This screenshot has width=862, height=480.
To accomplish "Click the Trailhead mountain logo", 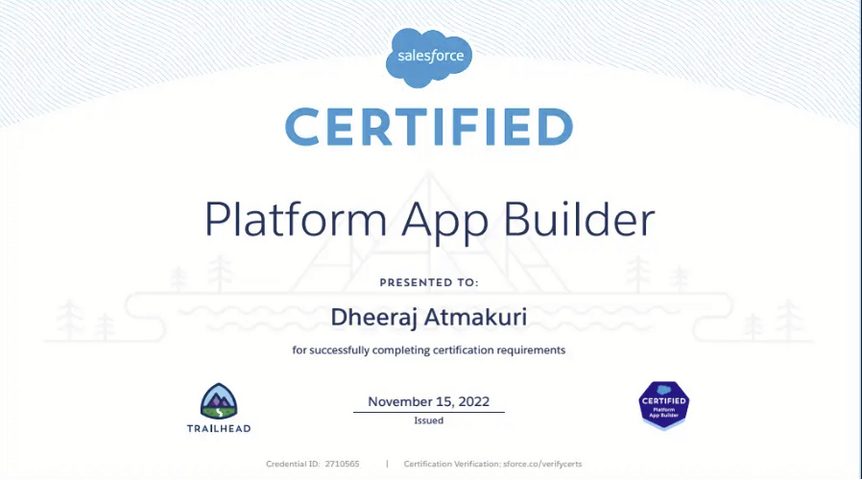I will [219, 401].
